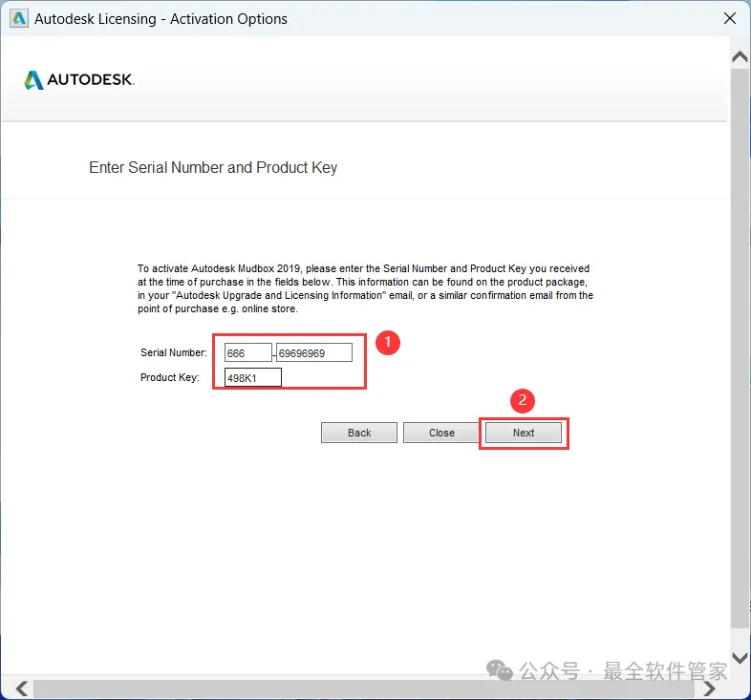The width and height of the screenshot is (751, 700).
Task: Click the 'Serial Number:' label
Action: tap(174, 352)
